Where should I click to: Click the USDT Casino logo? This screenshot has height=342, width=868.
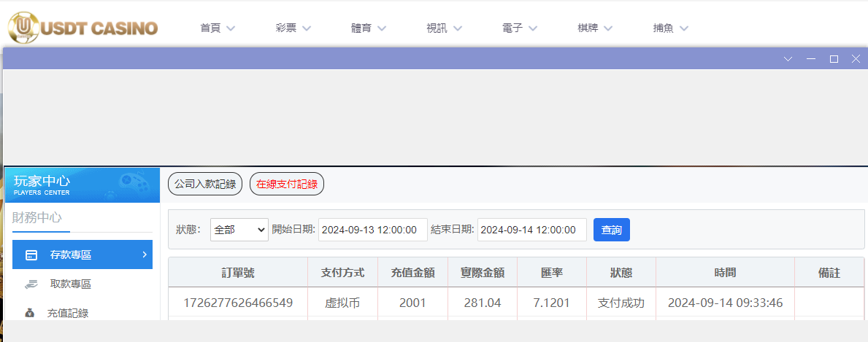[x=82, y=28]
